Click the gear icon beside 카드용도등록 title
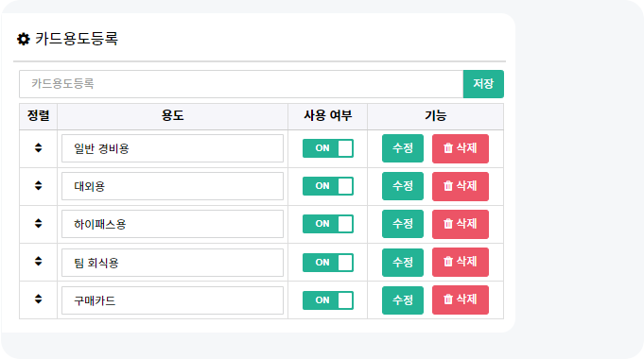Image resolution: width=644 pixels, height=359 pixels. click(x=24, y=39)
